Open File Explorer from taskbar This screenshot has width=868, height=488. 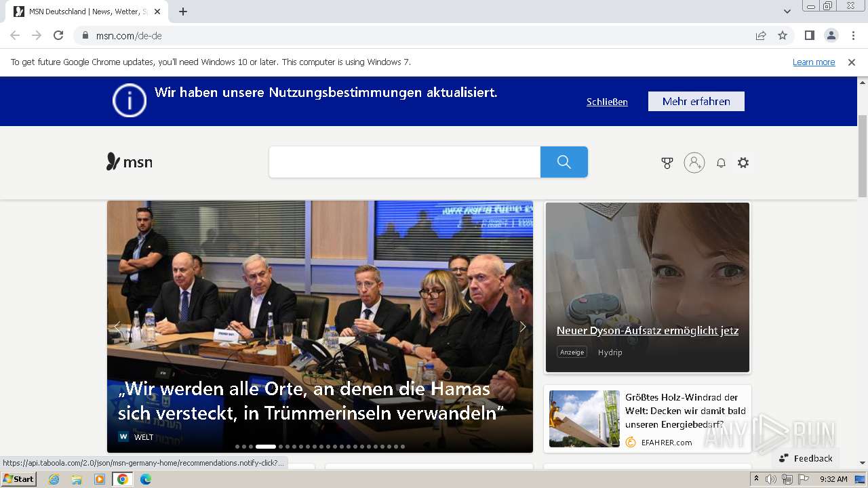point(77,479)
